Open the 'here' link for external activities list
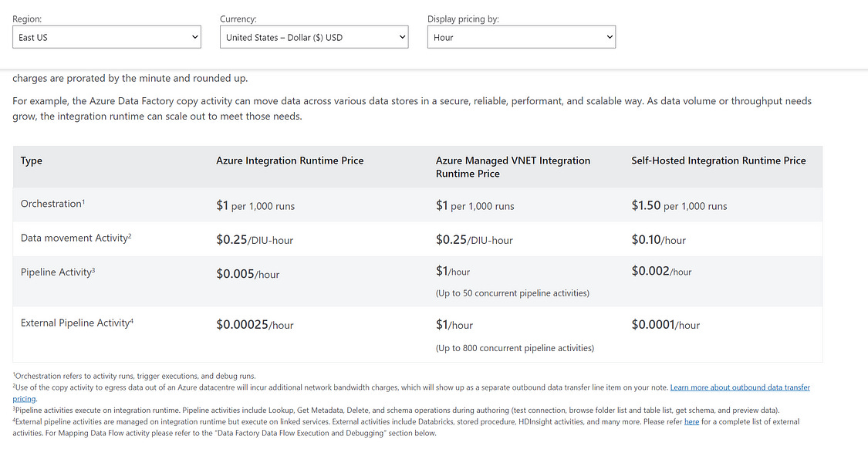This screenshot has width=868, height=453. click(691, 422)
